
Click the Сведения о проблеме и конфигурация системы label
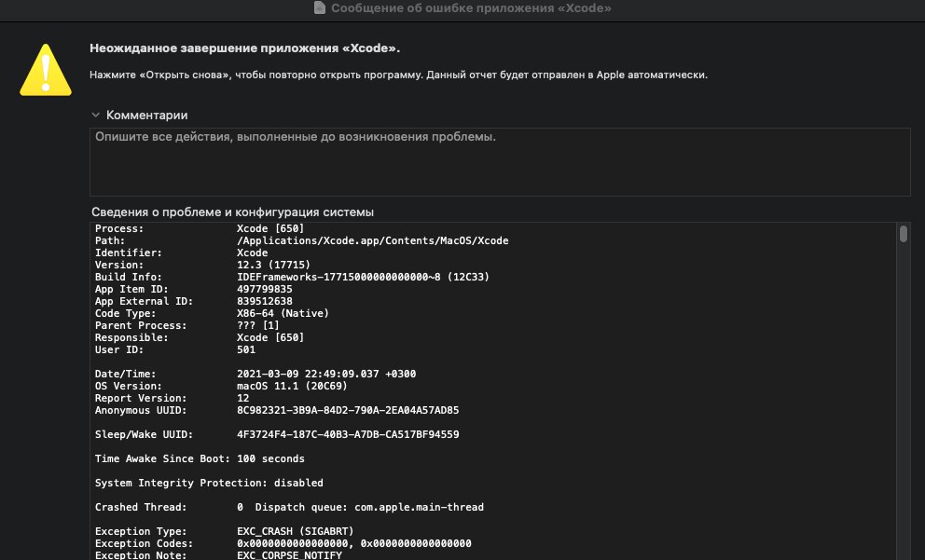coord(232,212)
